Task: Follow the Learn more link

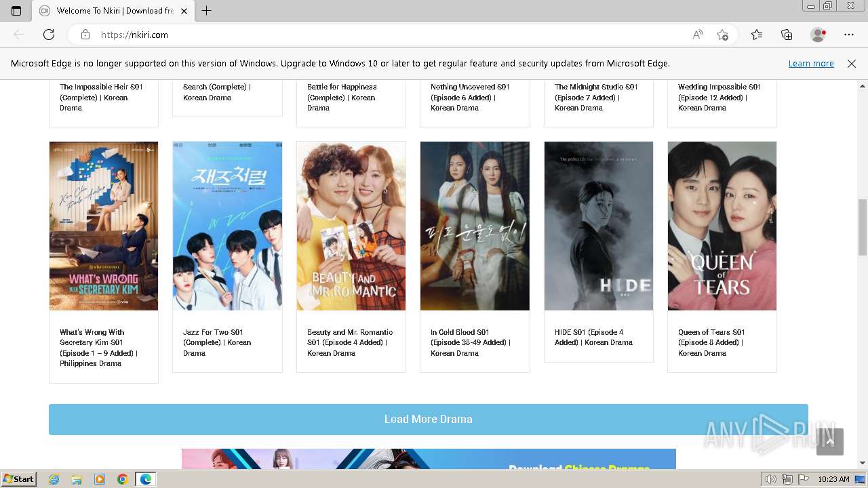Action: click(811, 64)
